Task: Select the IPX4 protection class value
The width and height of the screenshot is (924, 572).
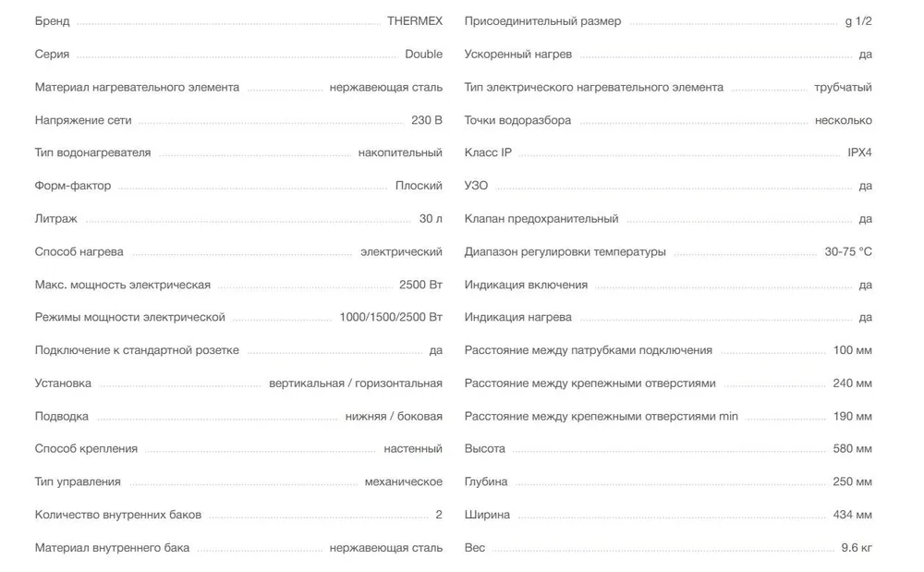Action: pos(859,152)
